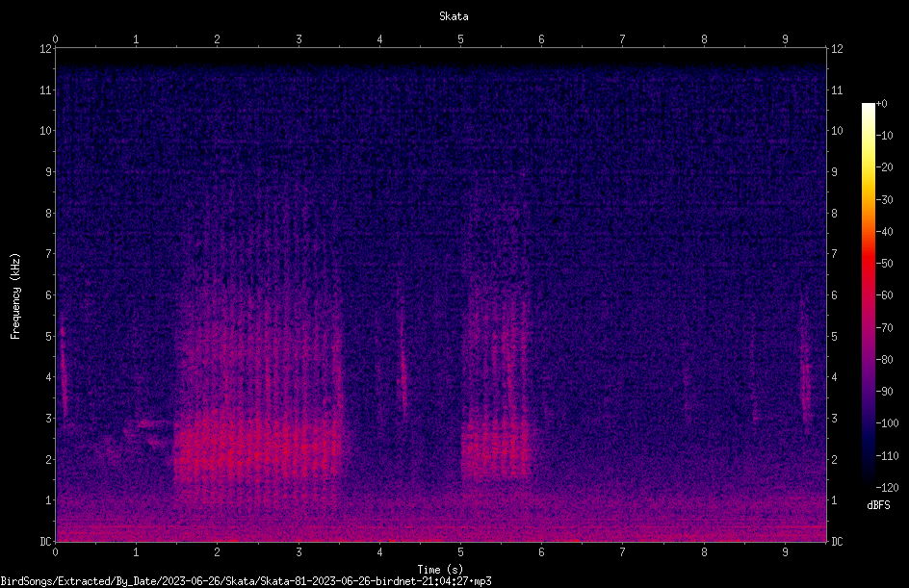The image size is (909, 588).
Task: Click the "12" tick on the right frequency axis
Action: pyautogui.click(x=837, y=49)
